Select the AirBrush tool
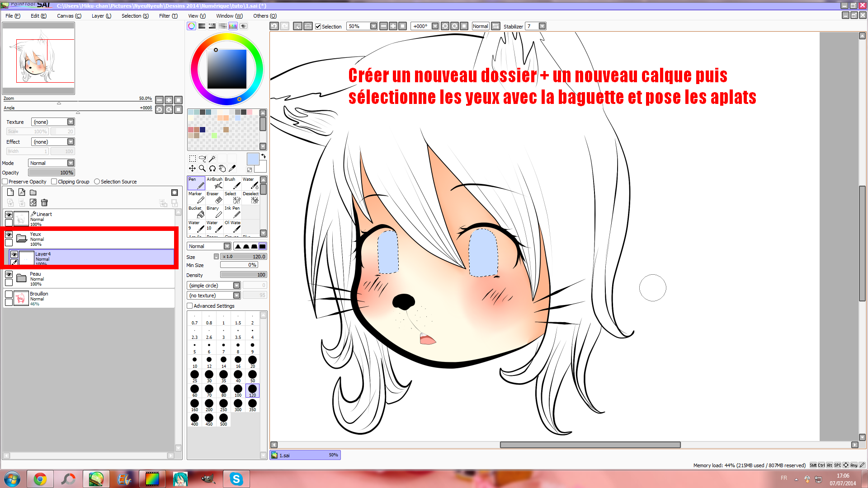Viewport: 868px width, 488px height. (214, 183)
